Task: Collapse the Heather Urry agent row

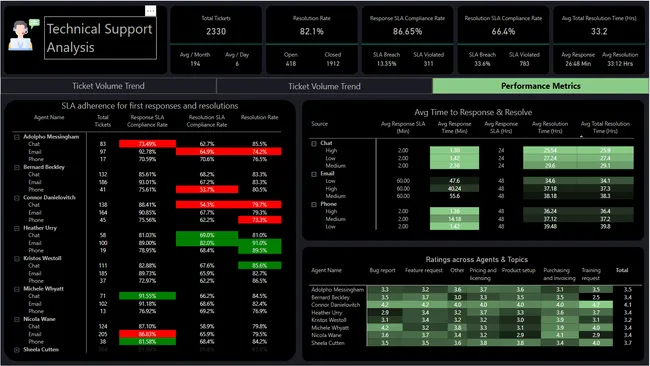Action: tap(17, 228)
